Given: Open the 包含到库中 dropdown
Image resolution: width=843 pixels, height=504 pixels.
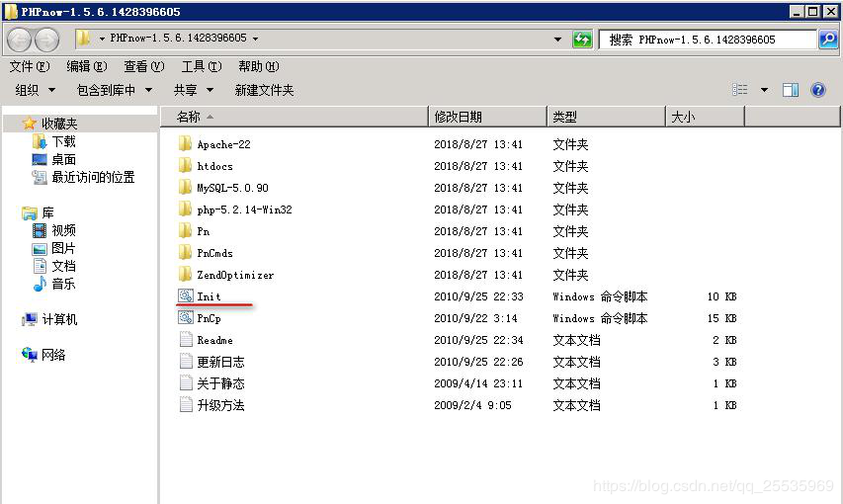Looking at the screenshot, I should [115, 90].
